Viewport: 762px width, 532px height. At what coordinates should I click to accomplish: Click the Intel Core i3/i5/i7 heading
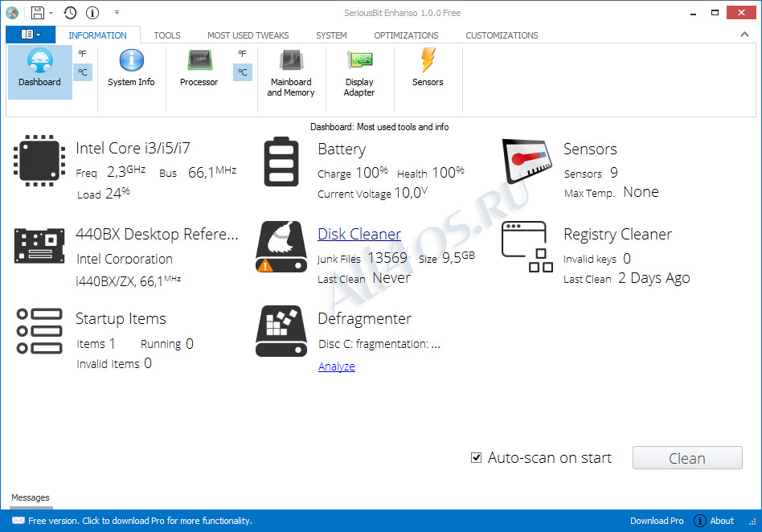click(x=133, y=148)
